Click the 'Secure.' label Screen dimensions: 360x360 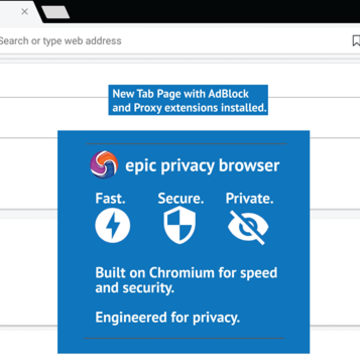[x=181, y=198]
